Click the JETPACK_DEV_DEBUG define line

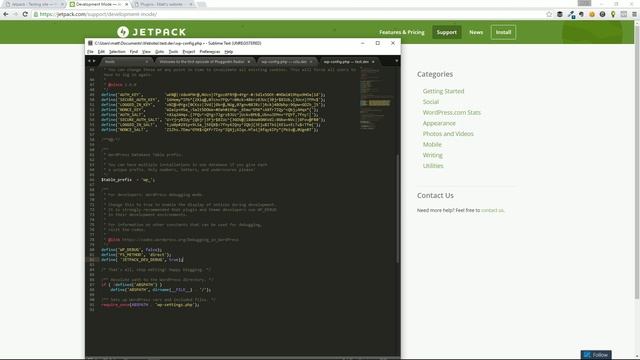coord(142,260)
